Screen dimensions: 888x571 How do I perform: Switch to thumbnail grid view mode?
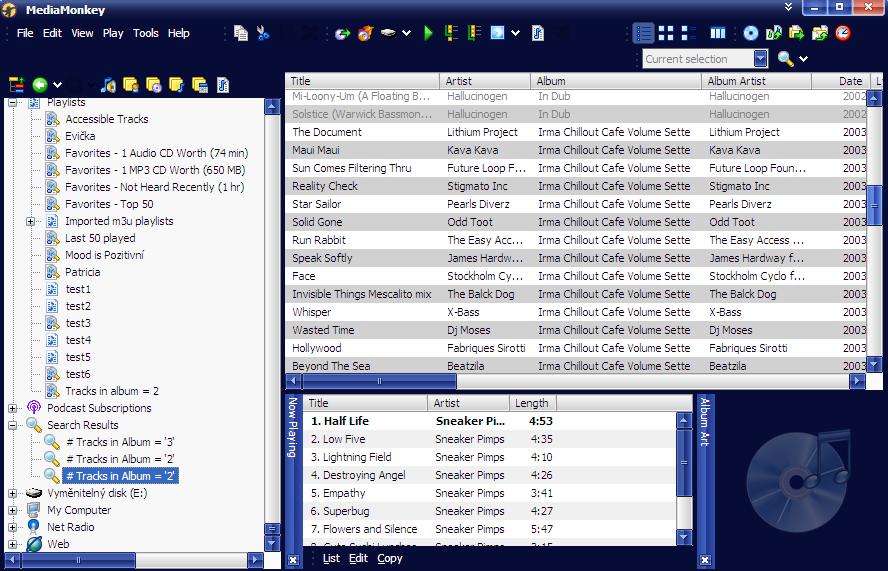(667, 33)
